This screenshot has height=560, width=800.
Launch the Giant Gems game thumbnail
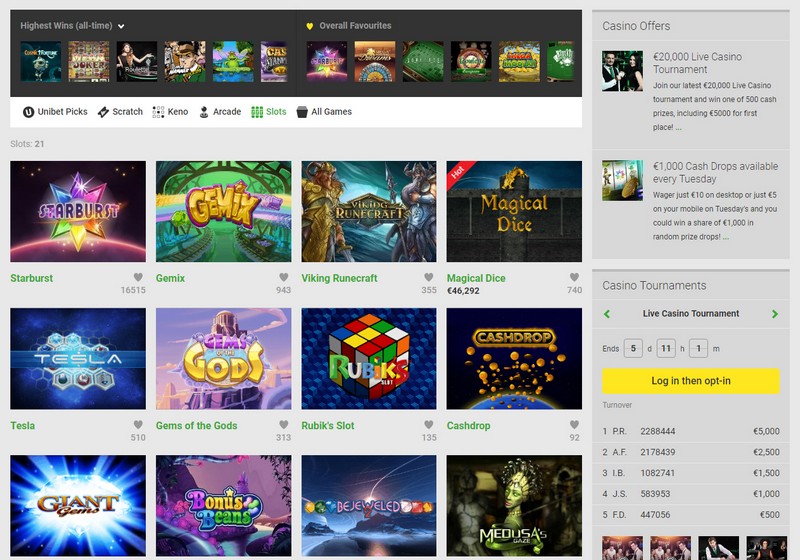tap(78, 505)
